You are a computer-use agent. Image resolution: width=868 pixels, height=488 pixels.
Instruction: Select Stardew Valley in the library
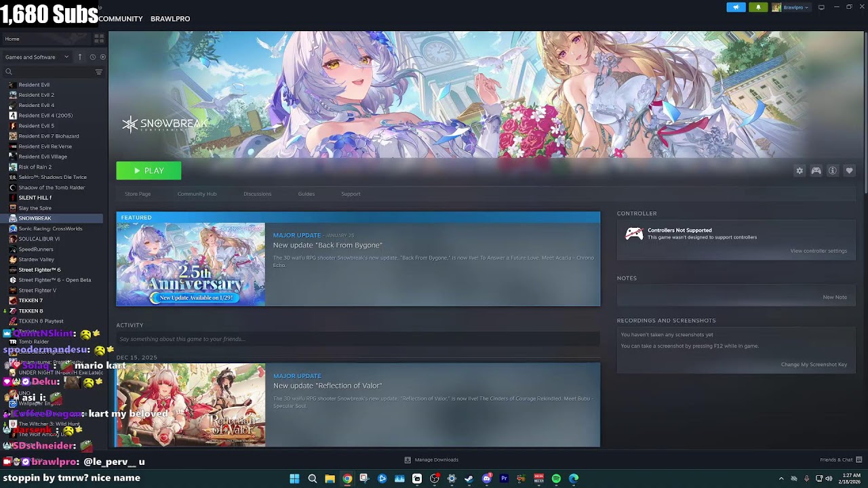(x=36, y=260)
